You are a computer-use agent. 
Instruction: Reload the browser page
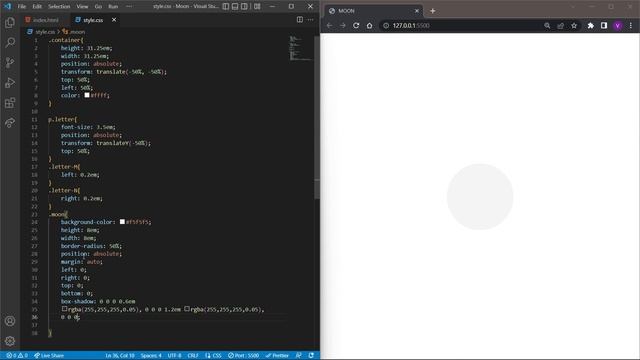point(356,25)
